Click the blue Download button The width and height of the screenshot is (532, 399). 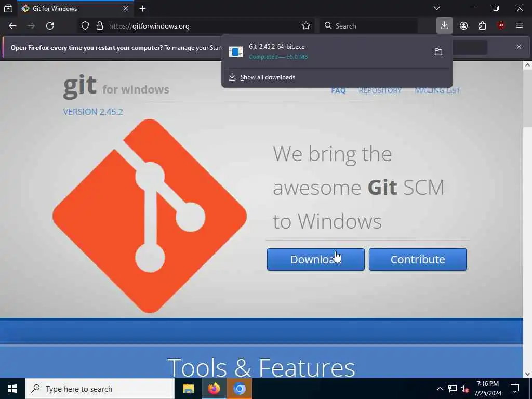[315, 260]
